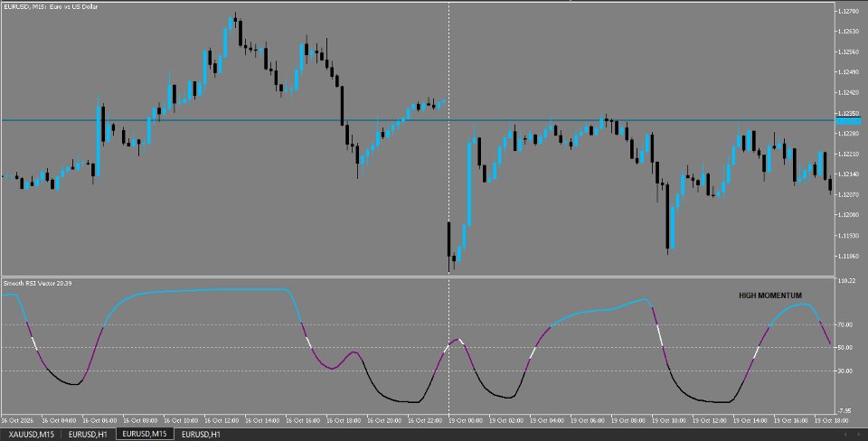Click the '16 Oct 12:00' time axis label

221,420
